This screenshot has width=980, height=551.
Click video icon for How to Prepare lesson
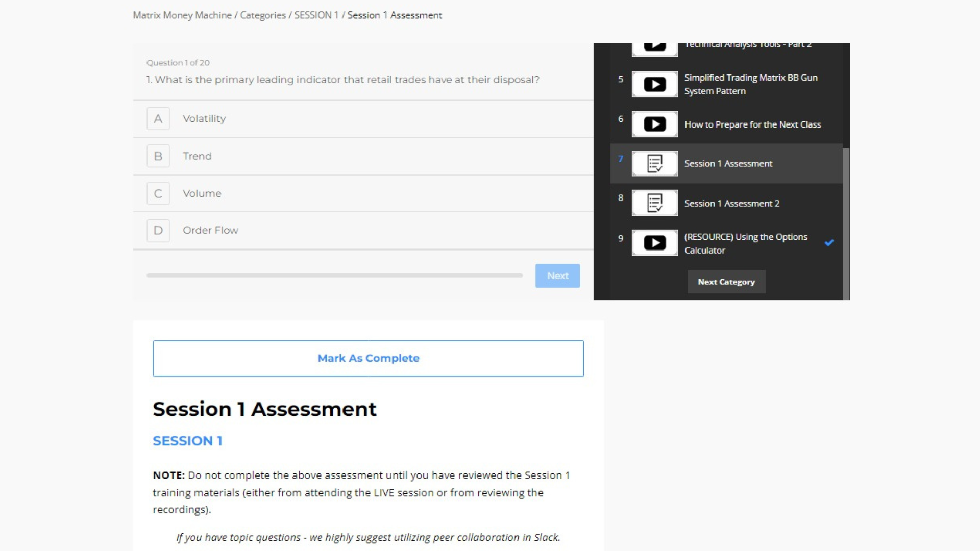[x=654, y=124]
